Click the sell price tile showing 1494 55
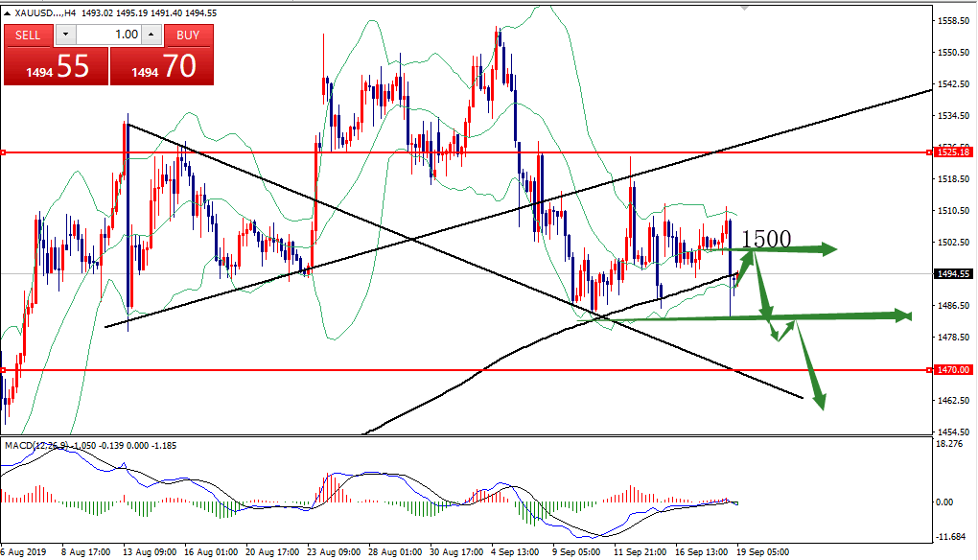This screenshot has height=560, width=978. coord(56,66)
